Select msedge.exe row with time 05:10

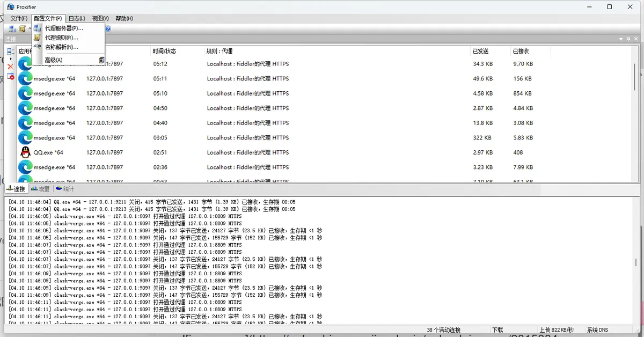pyautogui.click(x=325, y=93)
